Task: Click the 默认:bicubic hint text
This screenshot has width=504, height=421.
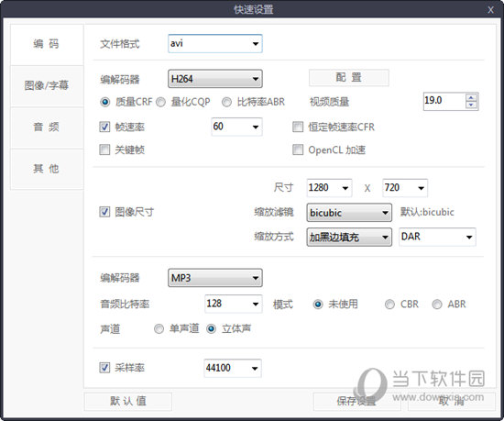Action: pos(427,212)
